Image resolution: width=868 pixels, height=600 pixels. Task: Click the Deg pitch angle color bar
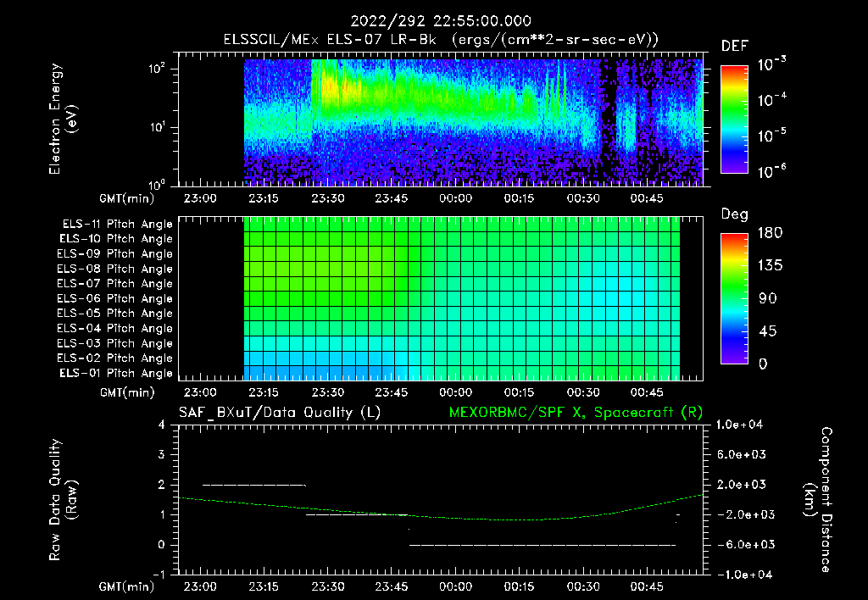734,298
